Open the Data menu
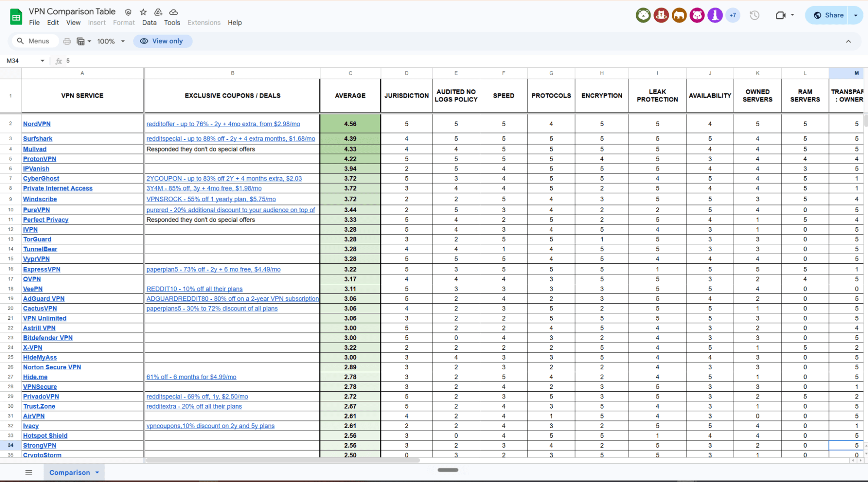This screenshot has height=482, width=868. coord(149,23)
